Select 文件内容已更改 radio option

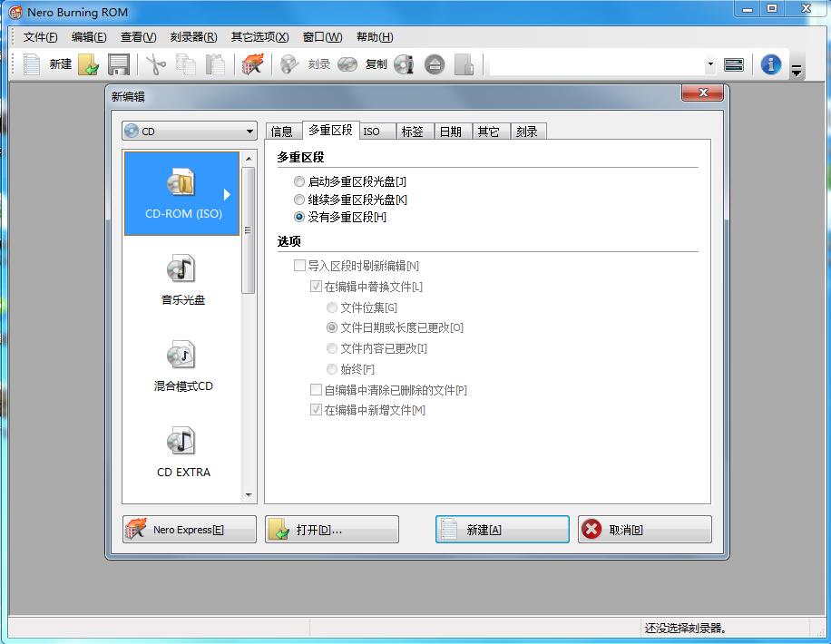tap(332, 348)
